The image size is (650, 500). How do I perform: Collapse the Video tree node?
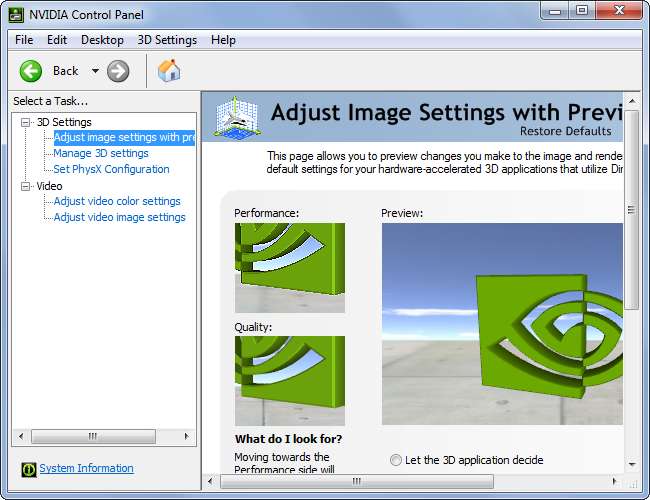(26, 186)
